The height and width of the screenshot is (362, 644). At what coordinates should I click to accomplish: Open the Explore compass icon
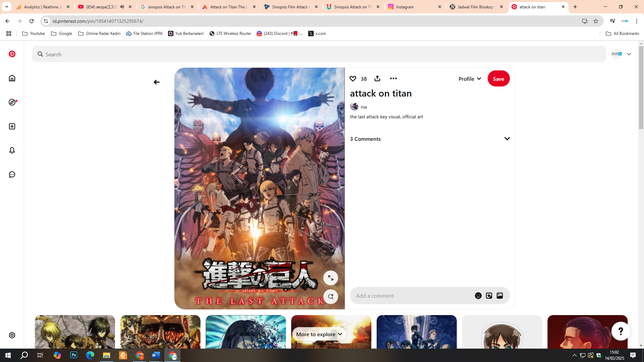(x=12, y=102)
